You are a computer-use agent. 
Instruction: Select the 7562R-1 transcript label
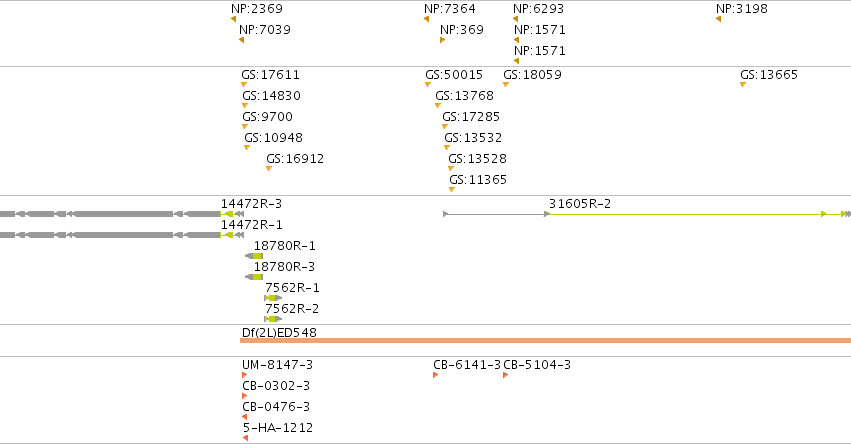click(x=292, y=288)
